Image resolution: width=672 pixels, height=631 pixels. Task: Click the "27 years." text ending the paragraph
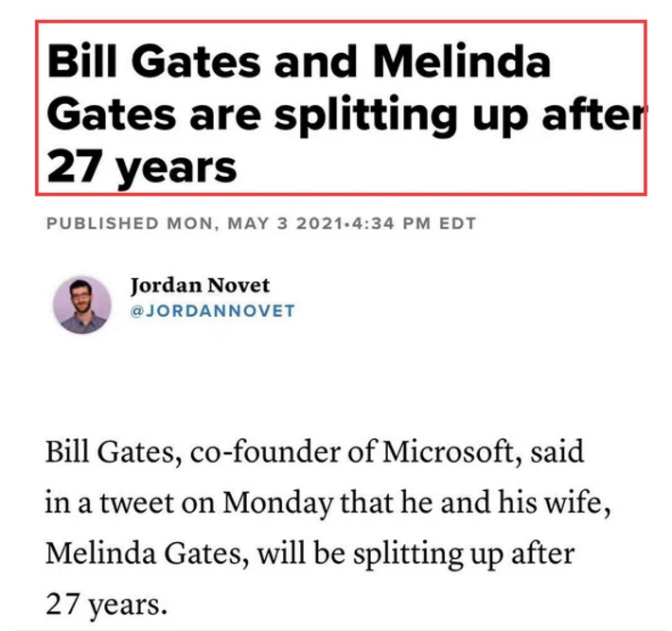[106, 605]
